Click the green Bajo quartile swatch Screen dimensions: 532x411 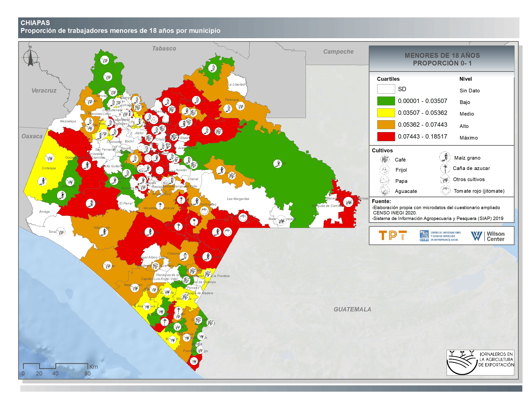pos(386,101)
